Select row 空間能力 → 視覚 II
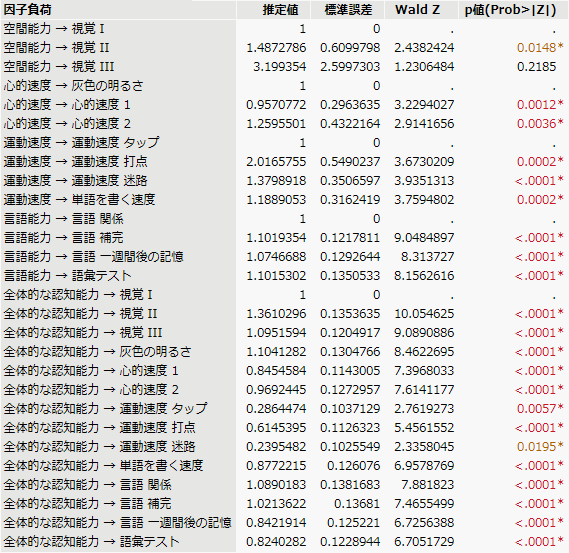569x553 pixels. coord(284,48)
